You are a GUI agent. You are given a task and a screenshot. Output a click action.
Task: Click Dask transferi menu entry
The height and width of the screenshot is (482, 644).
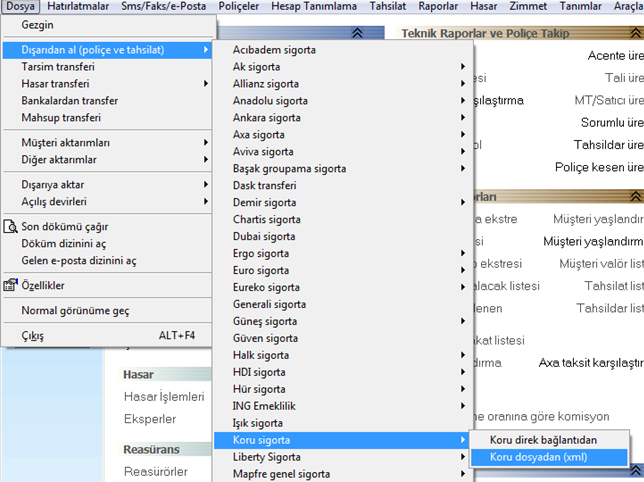[x=267, y=185]
